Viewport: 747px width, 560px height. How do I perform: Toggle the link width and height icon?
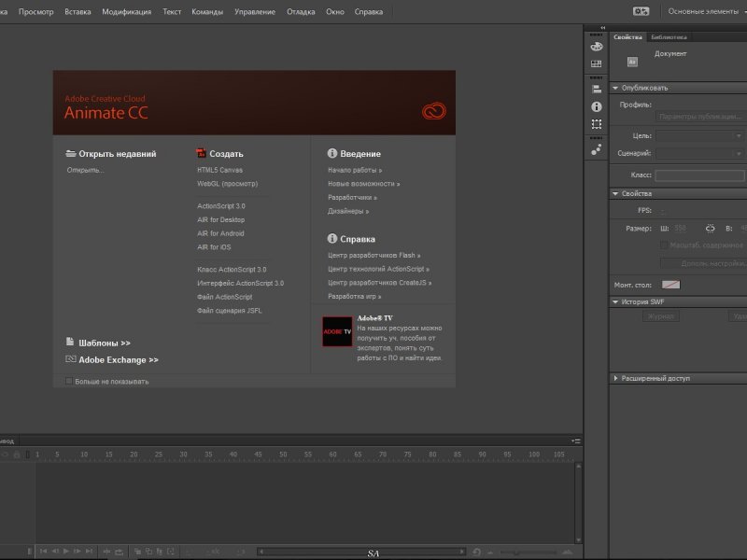tap(710, 229)
